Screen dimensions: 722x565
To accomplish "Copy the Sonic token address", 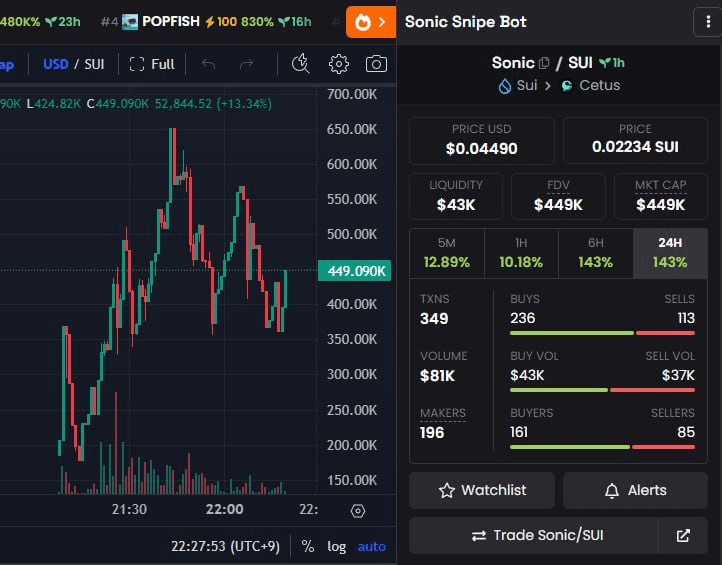I will (x=544, y=63).
